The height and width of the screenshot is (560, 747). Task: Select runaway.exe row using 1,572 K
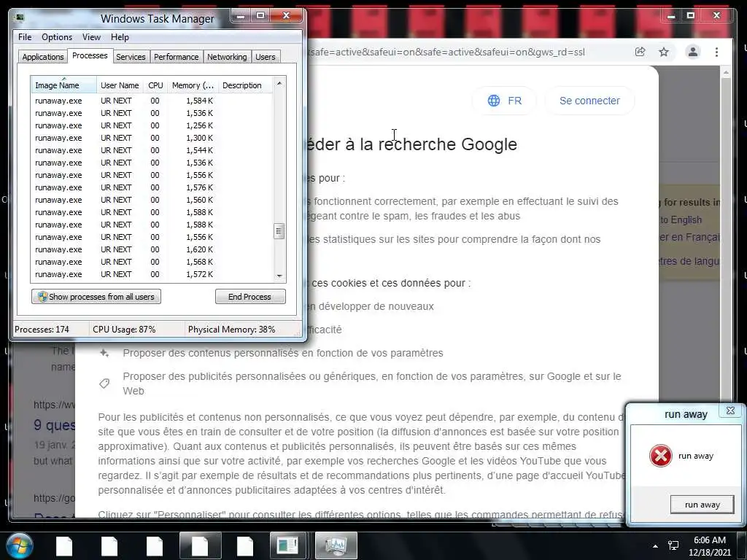(x=152, y=274)
